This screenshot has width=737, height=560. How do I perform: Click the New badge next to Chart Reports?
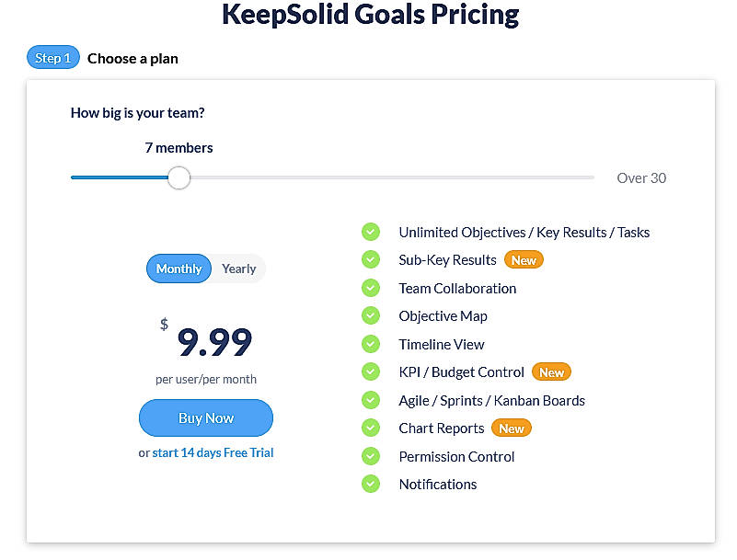click(x=512, y=428)
